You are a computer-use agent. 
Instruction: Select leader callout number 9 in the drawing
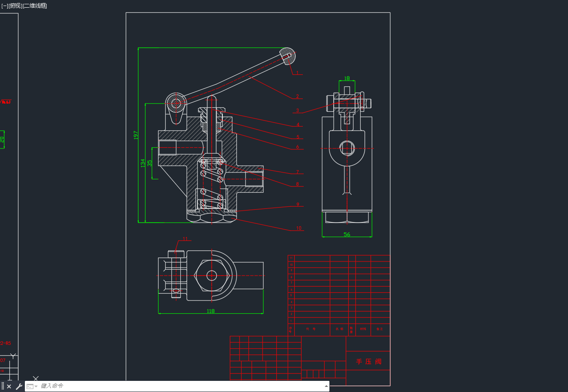click(x=298, y=204)
